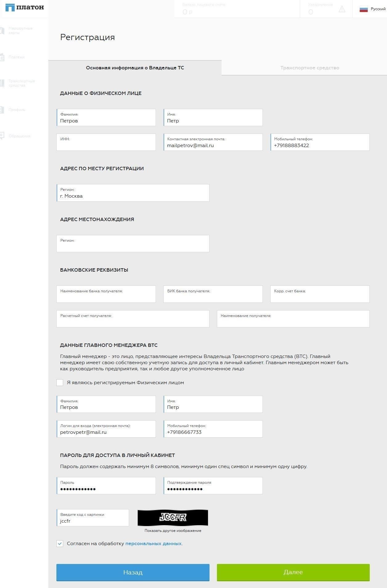Open the profile sidebar icon
This screenshot has width=387, height=588.
[x=2, y=109]
